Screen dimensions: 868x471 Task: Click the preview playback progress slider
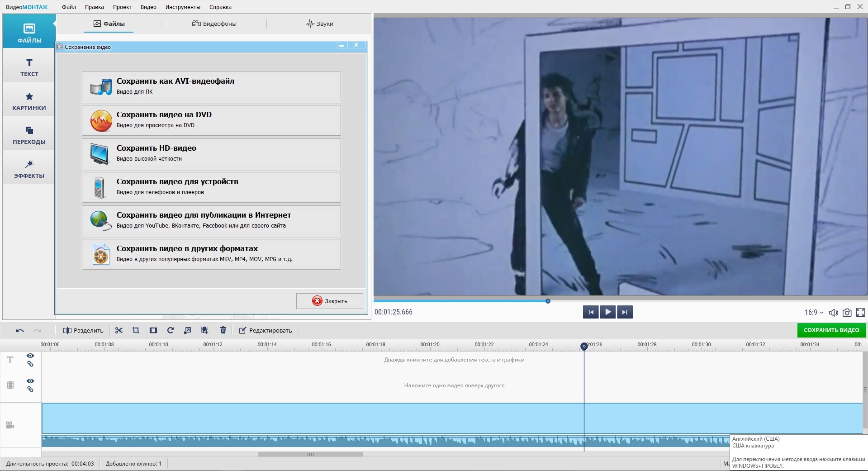(x=548, y=301)
